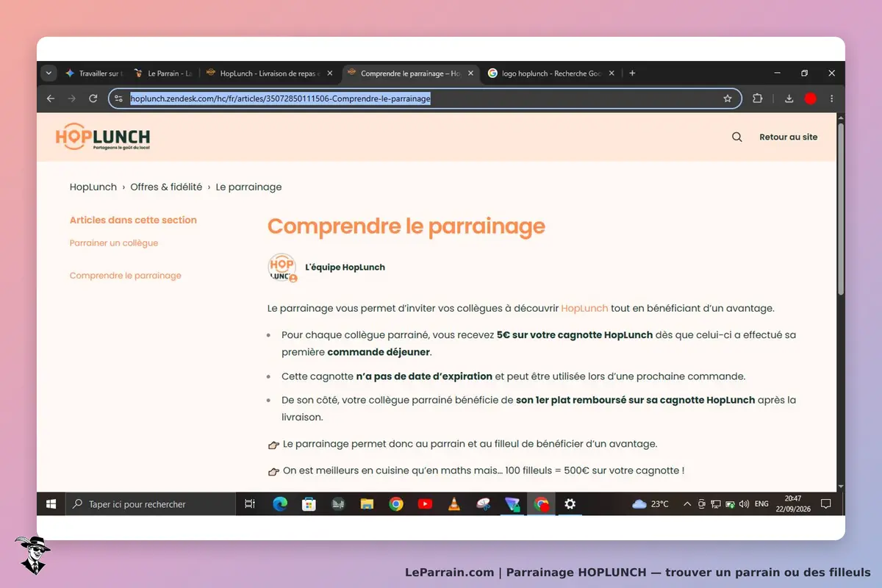
Task: Open the Parrainer un collègue article
Action: 114,243
